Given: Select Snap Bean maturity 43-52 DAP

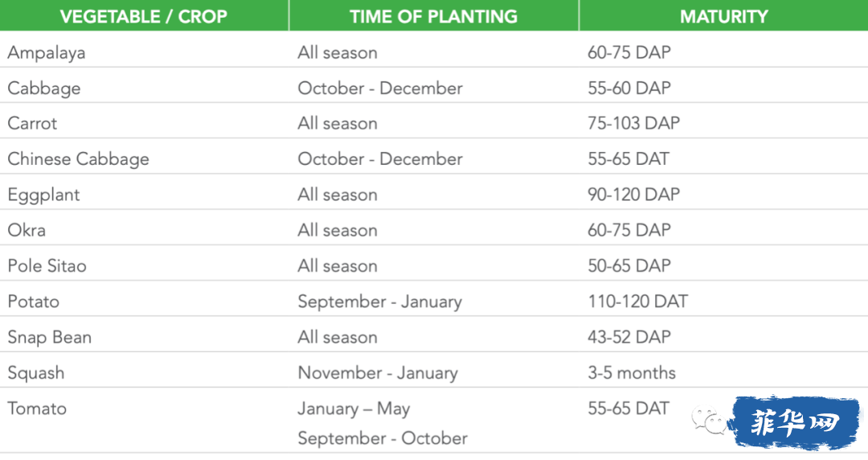Looking at the screenshot, I should (629, 337).
